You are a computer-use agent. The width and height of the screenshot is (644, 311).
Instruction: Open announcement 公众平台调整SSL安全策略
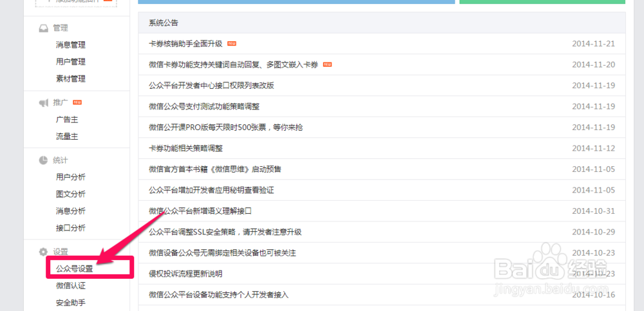(x=225, y=232)
